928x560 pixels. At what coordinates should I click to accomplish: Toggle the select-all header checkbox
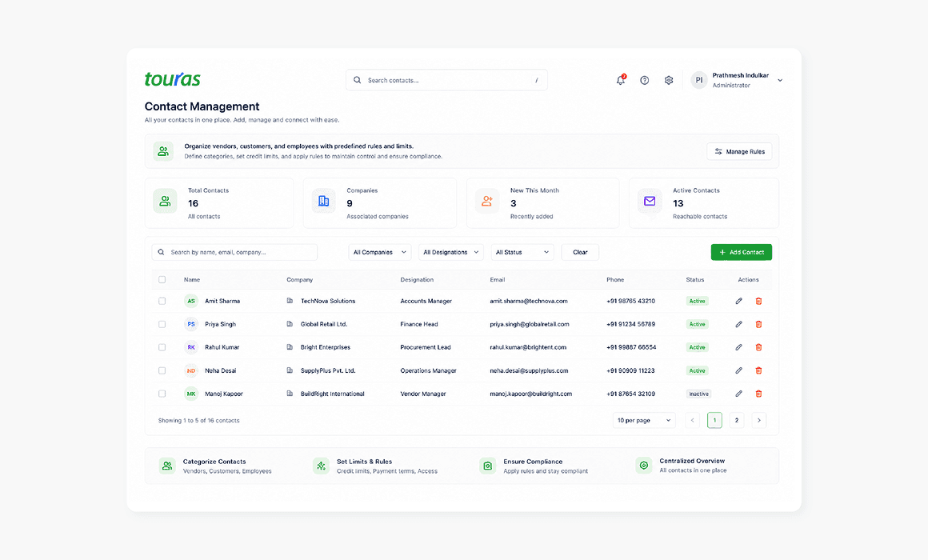(x=162, y=279)
